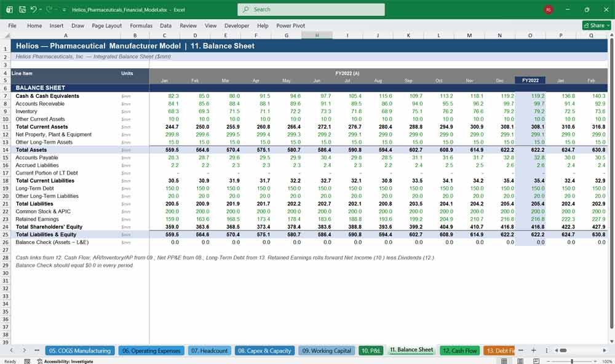This screenshot has width=615, height=364.
Task: Click zoom out minus button
Action: click(549, 362)
